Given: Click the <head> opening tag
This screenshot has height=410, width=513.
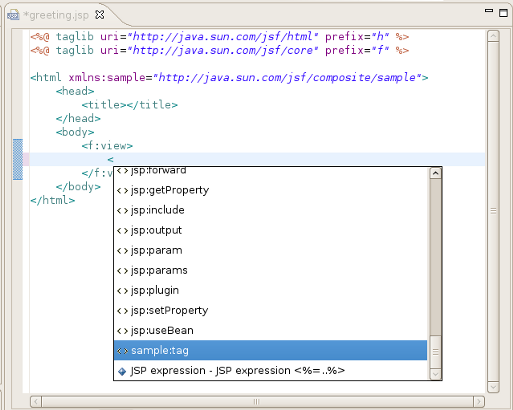Looking at the screenshot, I should (75, 91).
